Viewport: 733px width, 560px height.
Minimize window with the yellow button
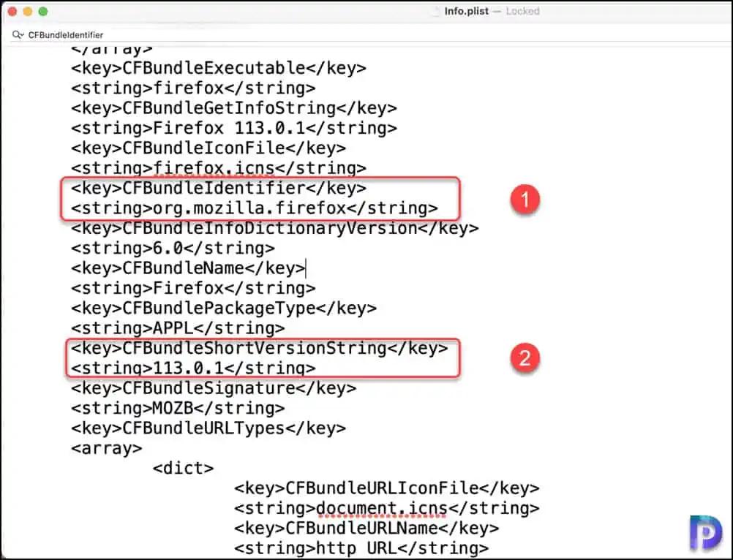pos(28,11)
